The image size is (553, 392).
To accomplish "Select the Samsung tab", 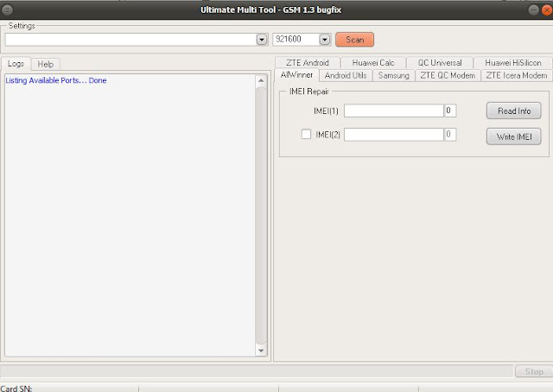I will (x=394, y=75).
